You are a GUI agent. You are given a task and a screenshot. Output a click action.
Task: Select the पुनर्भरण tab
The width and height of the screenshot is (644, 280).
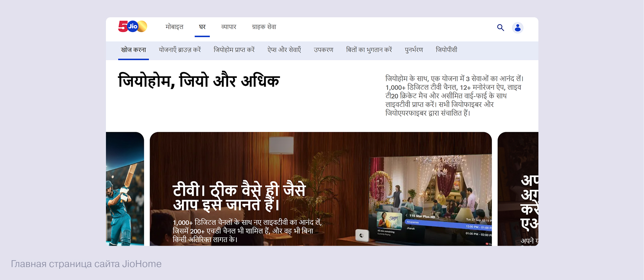[414, 50]
